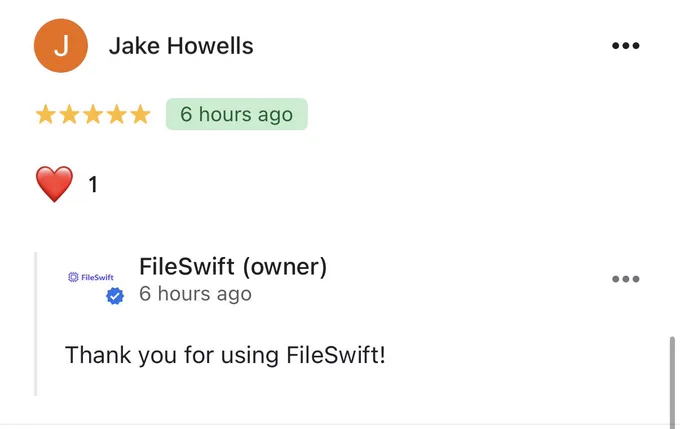Open the FileSwift (owner) profile name
Viewport: 680px width, 429px height.
233,266
